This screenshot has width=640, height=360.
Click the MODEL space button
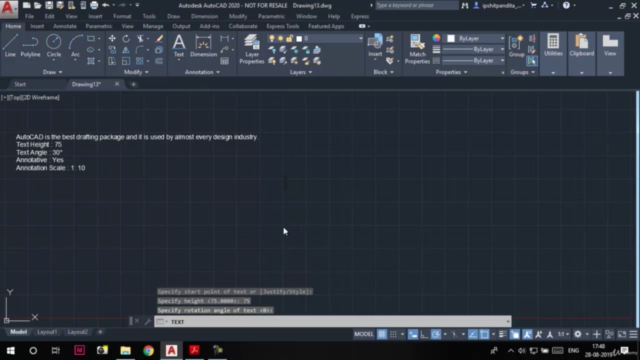364,334
